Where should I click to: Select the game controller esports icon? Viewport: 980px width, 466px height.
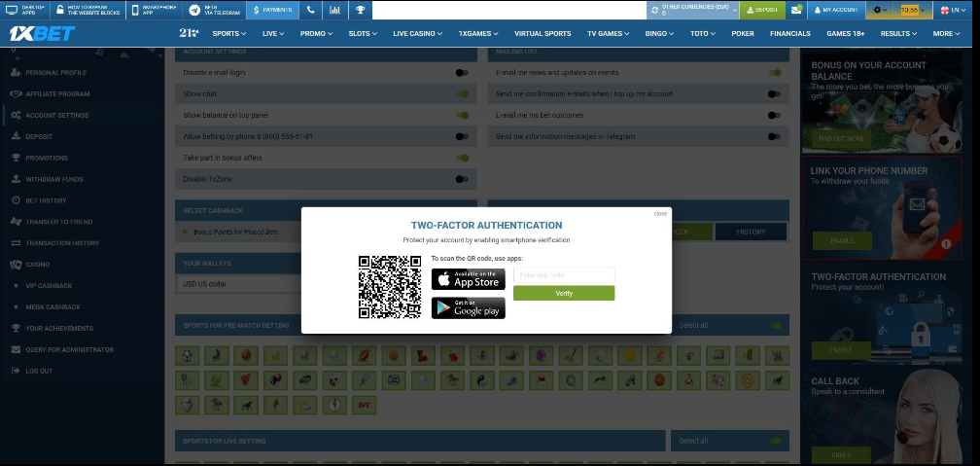coord(393,380)
